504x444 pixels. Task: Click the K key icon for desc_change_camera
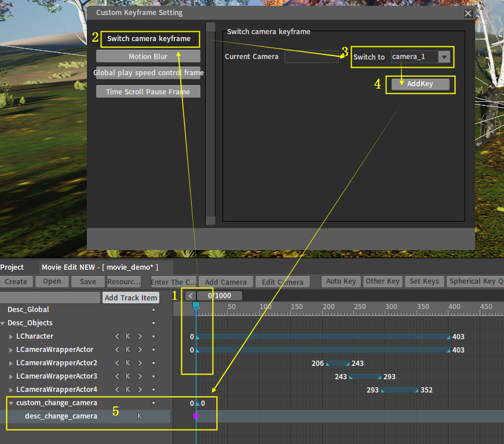pos(139,416)
